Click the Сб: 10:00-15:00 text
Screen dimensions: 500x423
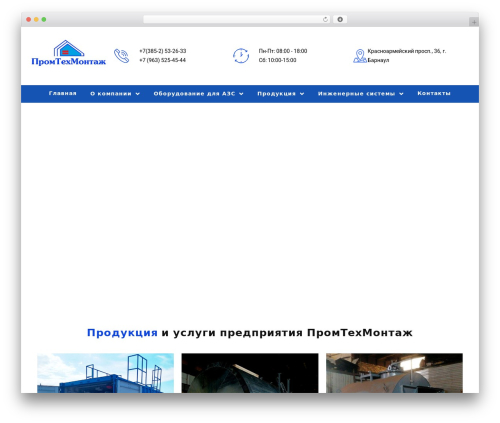(x=277, y=60)
